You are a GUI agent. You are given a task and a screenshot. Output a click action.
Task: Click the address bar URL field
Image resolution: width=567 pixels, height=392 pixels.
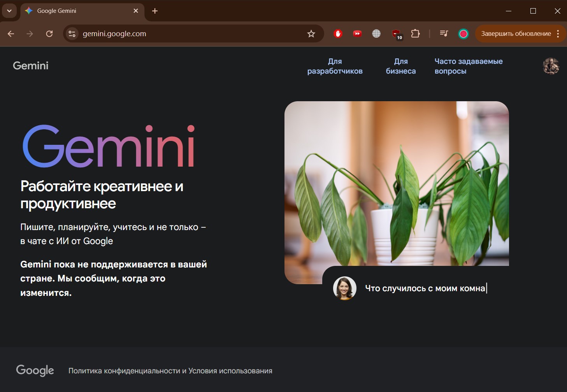pyautogui.click(x=187, y=34)
